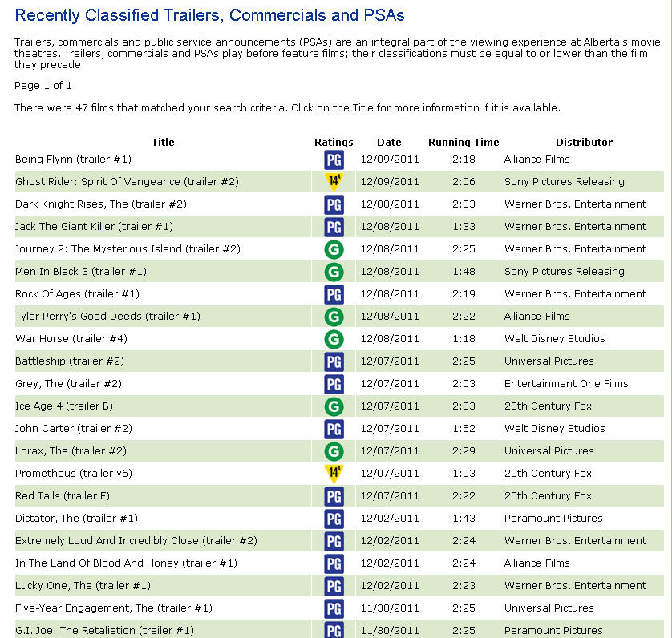Open Ghost Rider: Spirit Of Vengeance trailer title

[127, 182]
